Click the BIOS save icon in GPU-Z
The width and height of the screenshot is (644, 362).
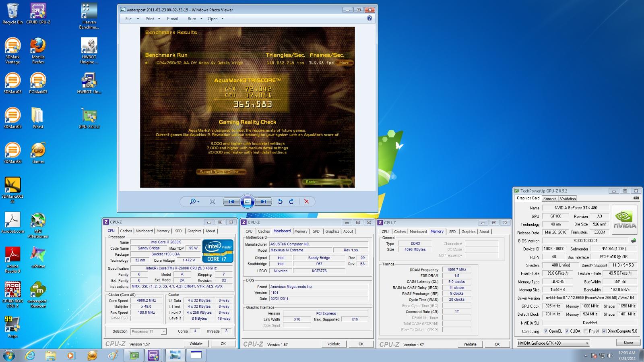[634, 241]
